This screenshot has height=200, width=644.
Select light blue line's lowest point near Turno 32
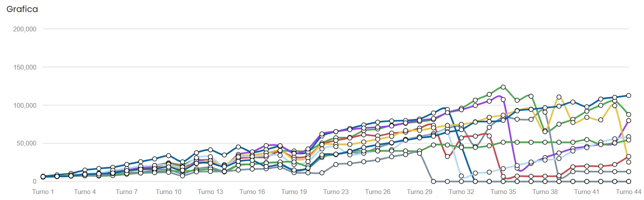(461, 176)
